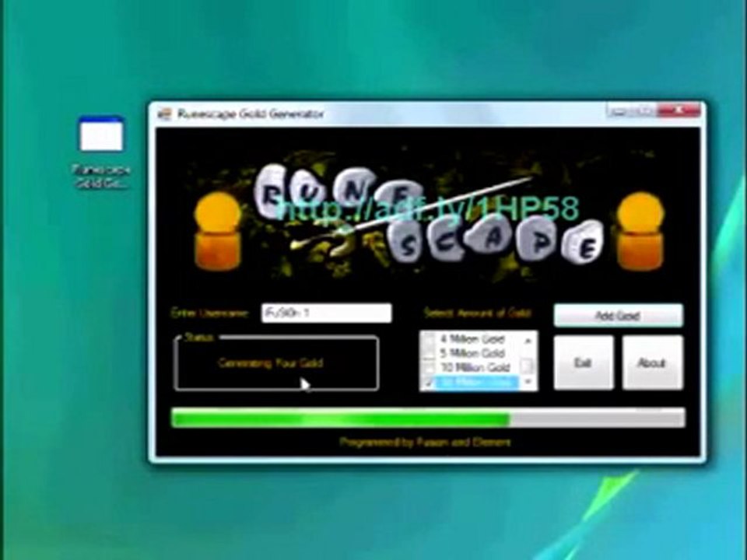This screenshot has height=560, width=747.
Task: Open the About dialog
Action: tap(652, 363)
